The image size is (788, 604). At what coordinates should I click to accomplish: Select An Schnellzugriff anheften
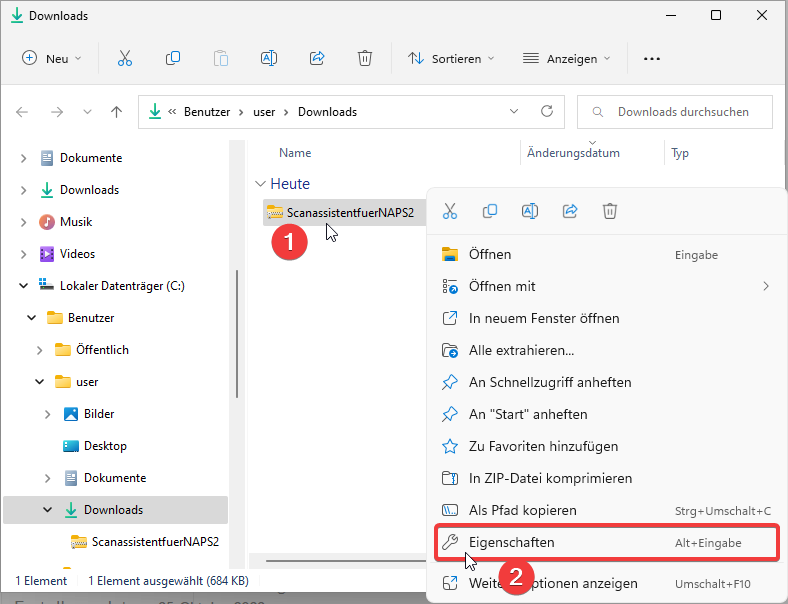tap(606, 382)
